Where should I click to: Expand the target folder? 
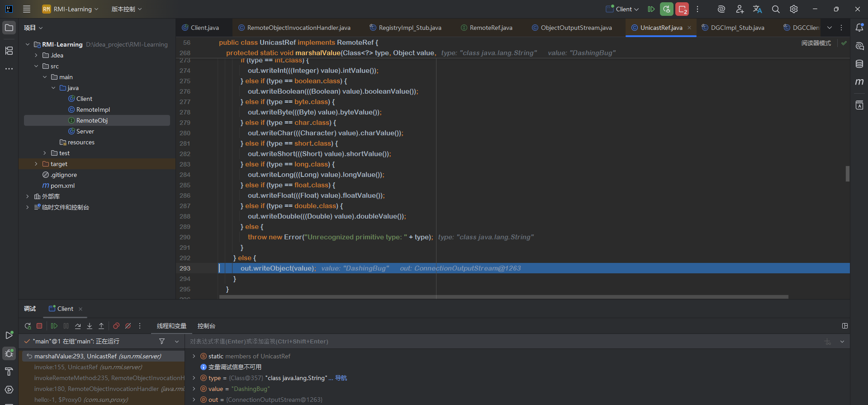tap(36, 164)
